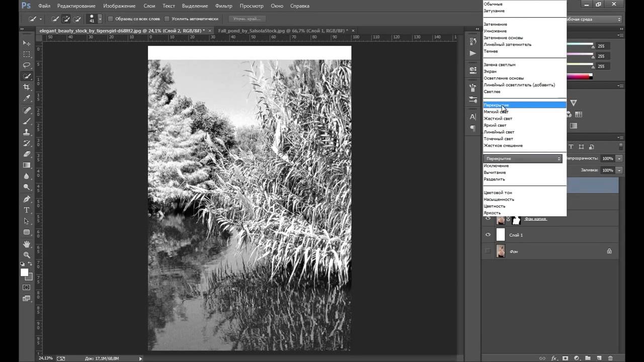The height and width of the screenshot is (362, 644).
Task: Open the 'Фильтр' menu
Action: pos(223,6)
